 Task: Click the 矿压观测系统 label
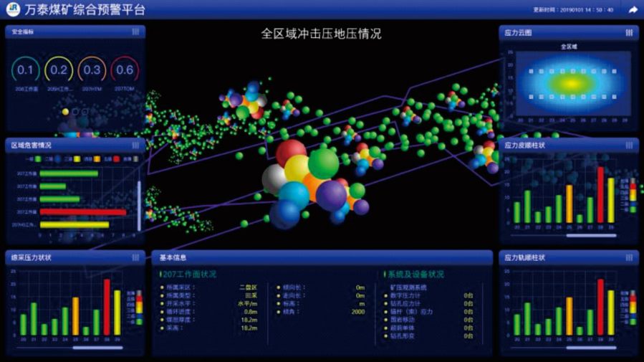[x=408, y=287]
